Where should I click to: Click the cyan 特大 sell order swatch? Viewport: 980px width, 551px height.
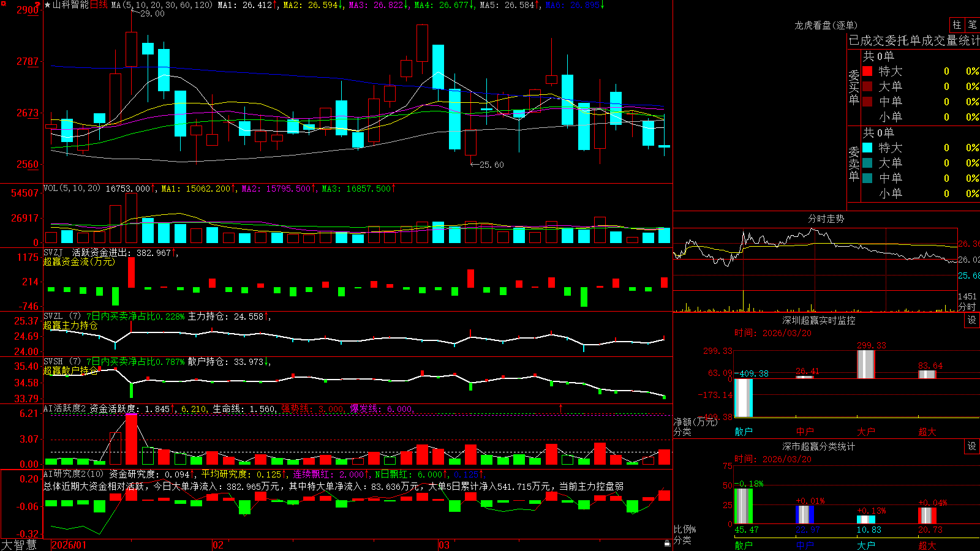click(867, 148)
